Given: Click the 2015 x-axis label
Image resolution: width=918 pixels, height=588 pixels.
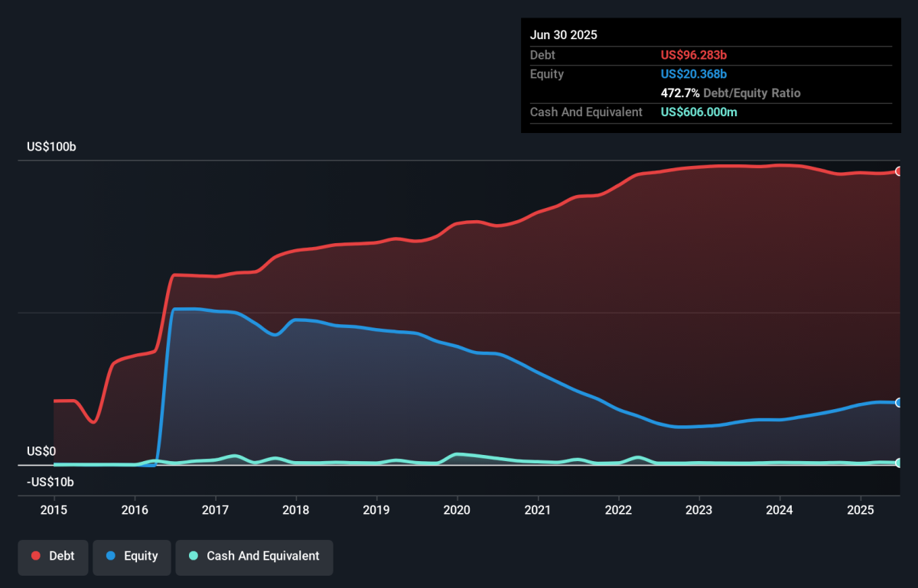Looking at the screenshot, I should 54,510.
